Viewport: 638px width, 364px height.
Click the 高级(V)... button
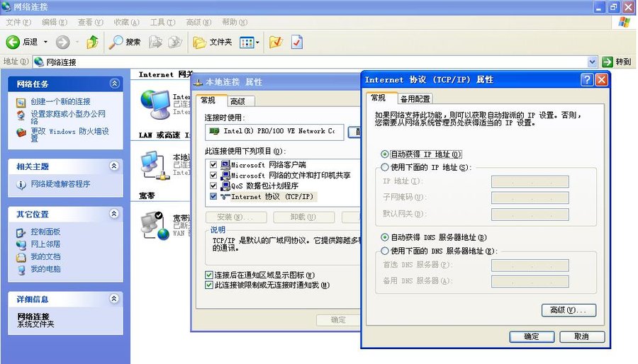(x=568, y=310)
